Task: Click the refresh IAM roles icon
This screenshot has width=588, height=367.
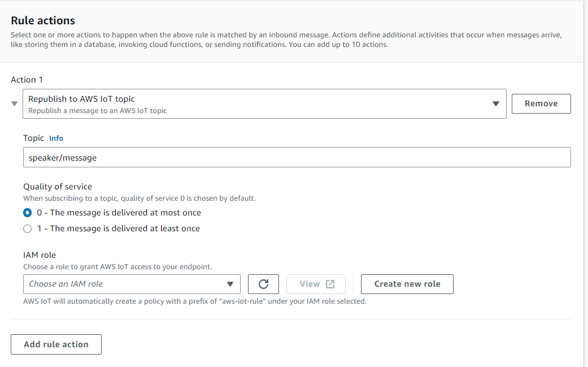Action: [263, 284]
